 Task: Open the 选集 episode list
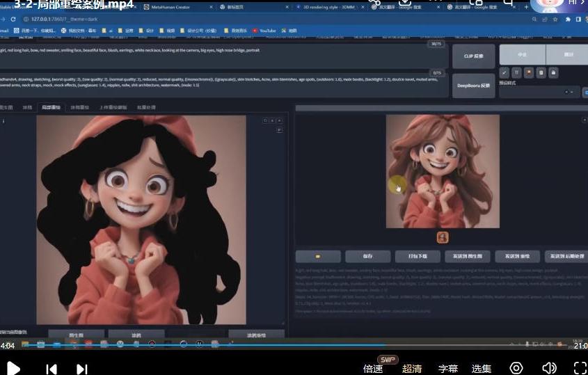coord(482,369)
